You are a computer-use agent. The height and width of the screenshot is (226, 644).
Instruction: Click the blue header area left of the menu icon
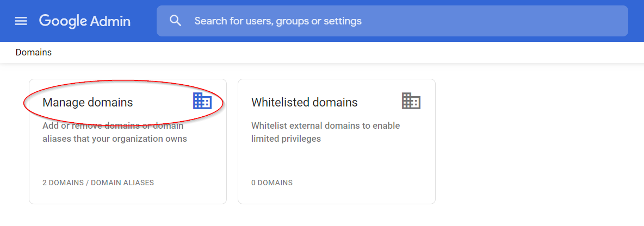5,21
